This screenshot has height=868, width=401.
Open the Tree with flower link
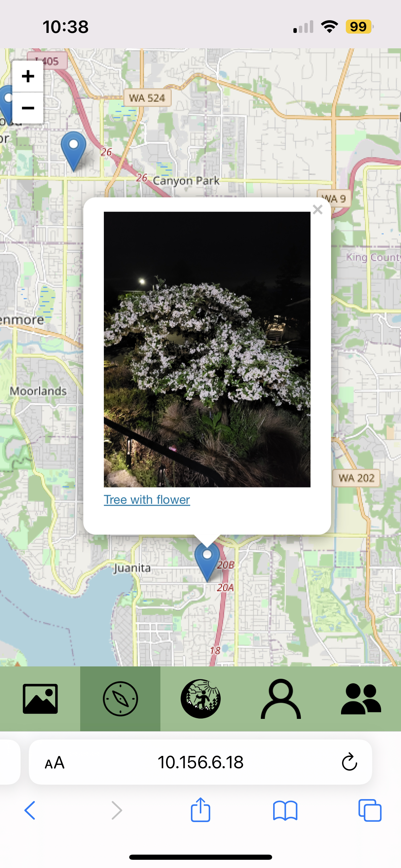click(147, 500)
